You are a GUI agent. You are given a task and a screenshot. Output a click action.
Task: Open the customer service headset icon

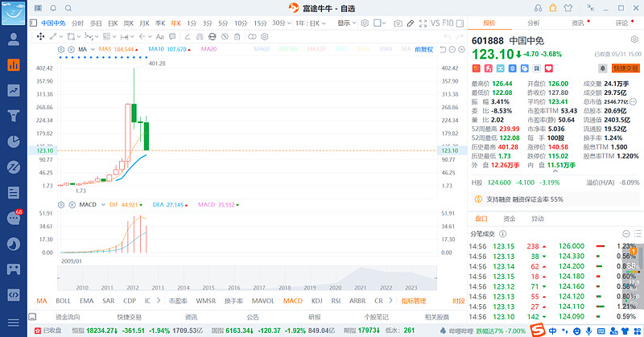point(538,8)
